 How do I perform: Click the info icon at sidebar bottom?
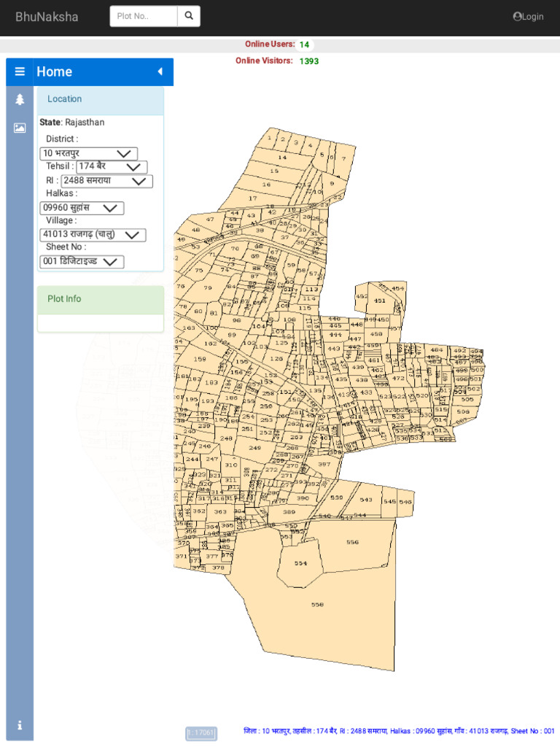click(20, 725)
